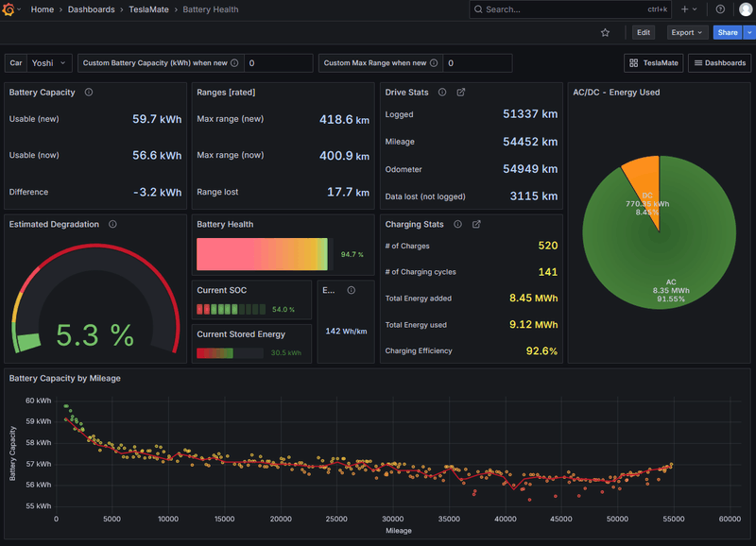The height and width of the screenshot is (546, 756).
Task: Expand the plus (new) menu in header
Action: click(x=689, y=9)
